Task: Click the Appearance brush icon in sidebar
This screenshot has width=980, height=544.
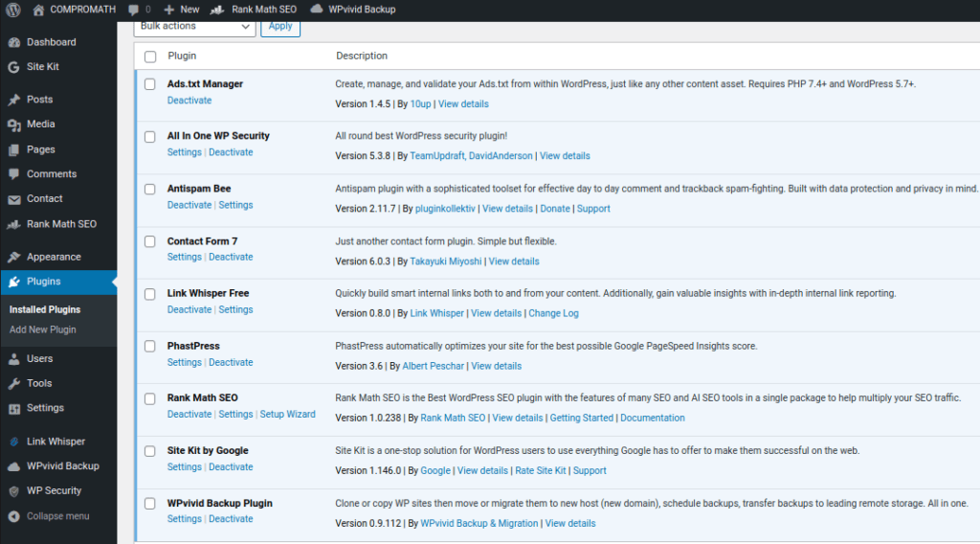Action: click(x=13, y=257)
